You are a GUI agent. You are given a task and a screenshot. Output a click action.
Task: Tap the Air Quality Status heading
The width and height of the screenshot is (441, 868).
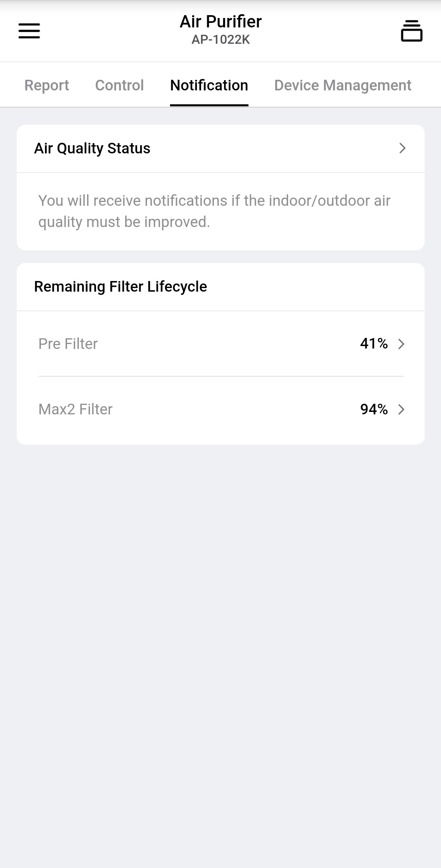92,148
